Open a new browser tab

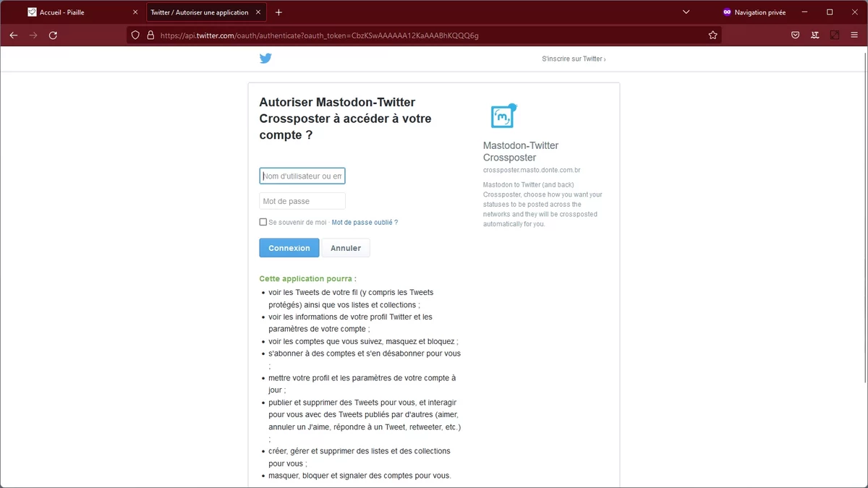(278, 12)
